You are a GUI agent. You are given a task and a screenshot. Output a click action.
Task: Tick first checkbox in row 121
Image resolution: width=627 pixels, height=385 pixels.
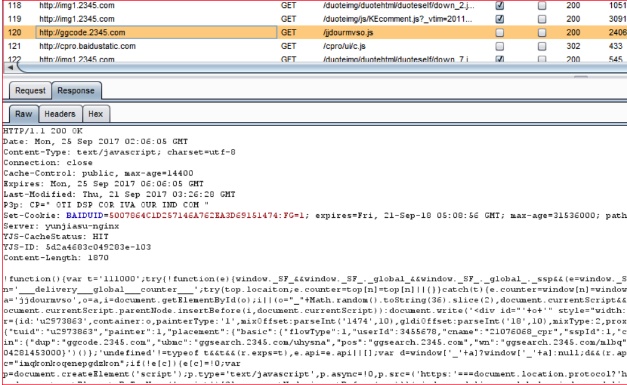pyautogui.click(x=499, y=46)
